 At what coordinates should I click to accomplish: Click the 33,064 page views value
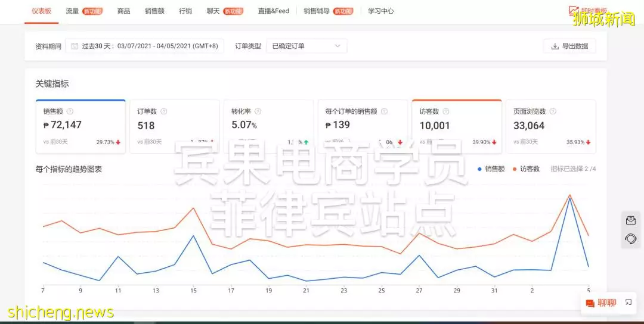[529, 126]
